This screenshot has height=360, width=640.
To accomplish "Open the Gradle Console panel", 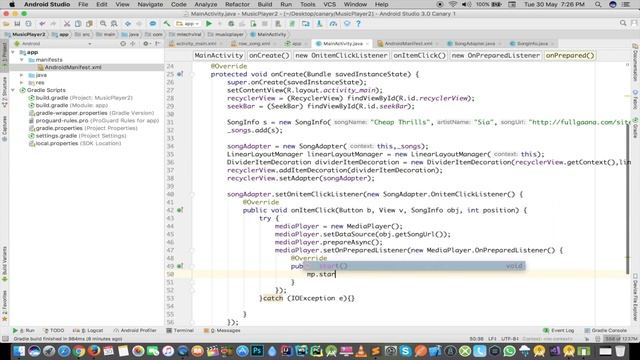I will (605, 330).
